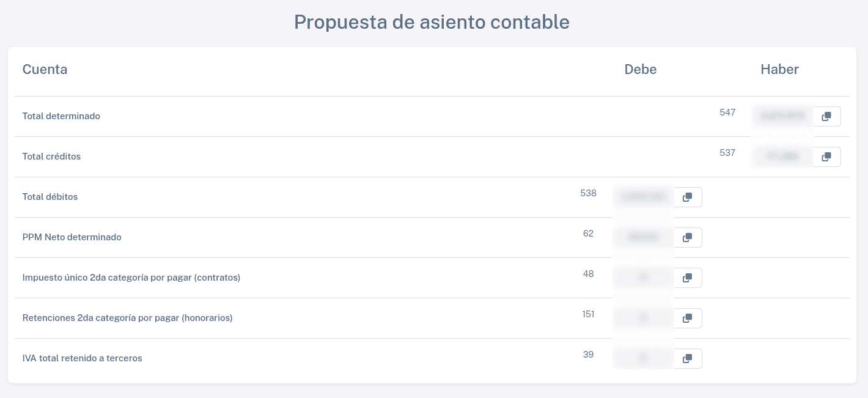Copy the Retenciones 2da categoría amount
The width and height of the screenshot is (868, 398).
(x=687, y=318)
